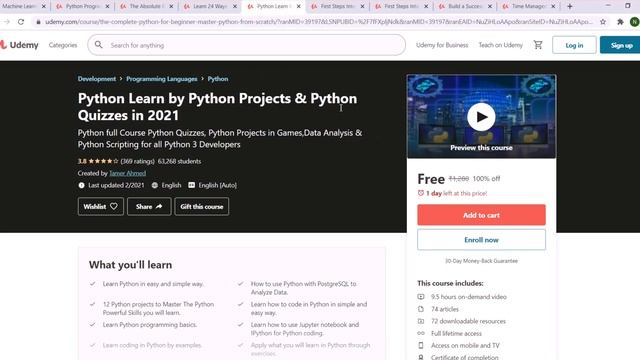Click the Udemy logo
The image size is (640, 360).
pos(19,45)
